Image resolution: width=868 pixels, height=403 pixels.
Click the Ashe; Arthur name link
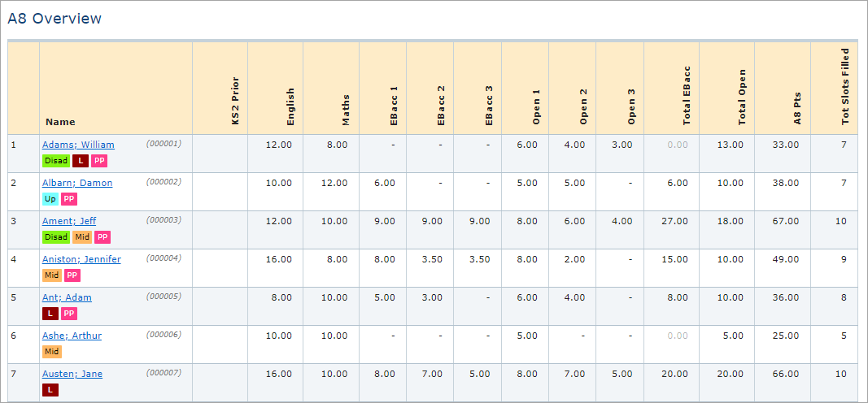point(72,336)
